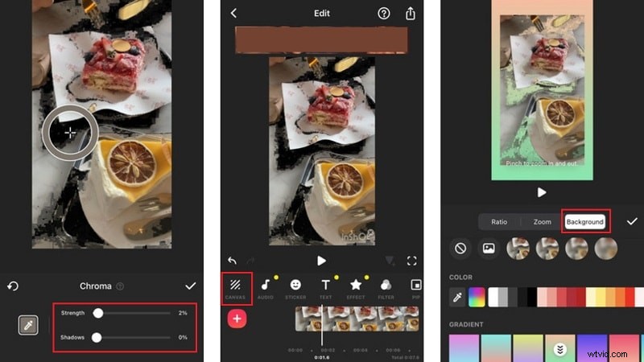Reset Chroma settings with circular arrow
The image size is (644, 362).
tap(13, 286)
